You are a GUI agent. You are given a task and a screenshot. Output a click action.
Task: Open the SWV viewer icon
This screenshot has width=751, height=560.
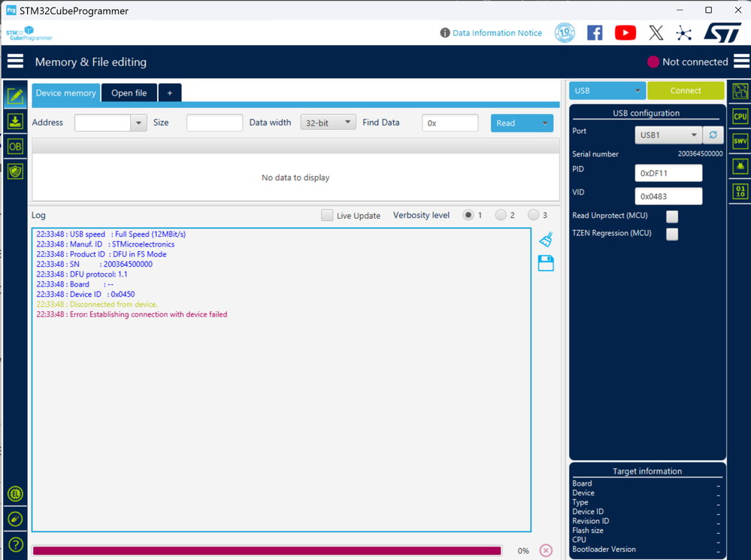[x=740, y=141]
